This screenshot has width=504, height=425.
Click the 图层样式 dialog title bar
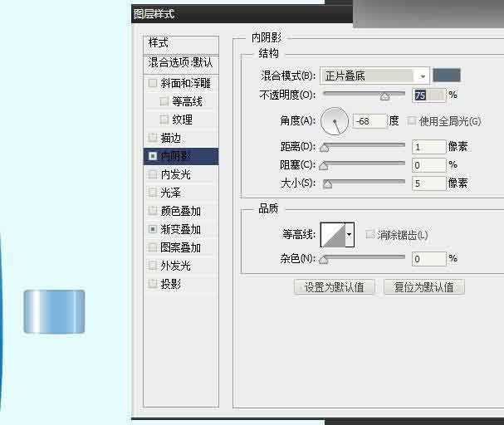242,14
